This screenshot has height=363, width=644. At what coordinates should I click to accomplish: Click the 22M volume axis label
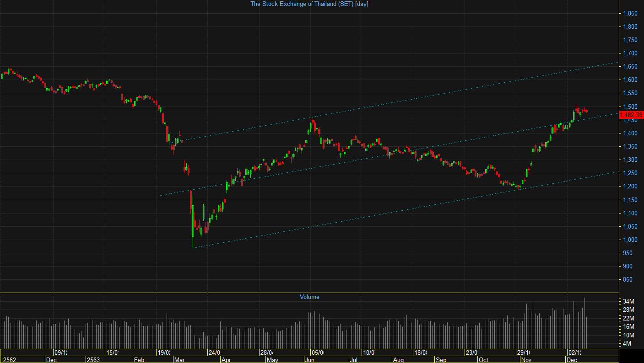click(628, 318)
